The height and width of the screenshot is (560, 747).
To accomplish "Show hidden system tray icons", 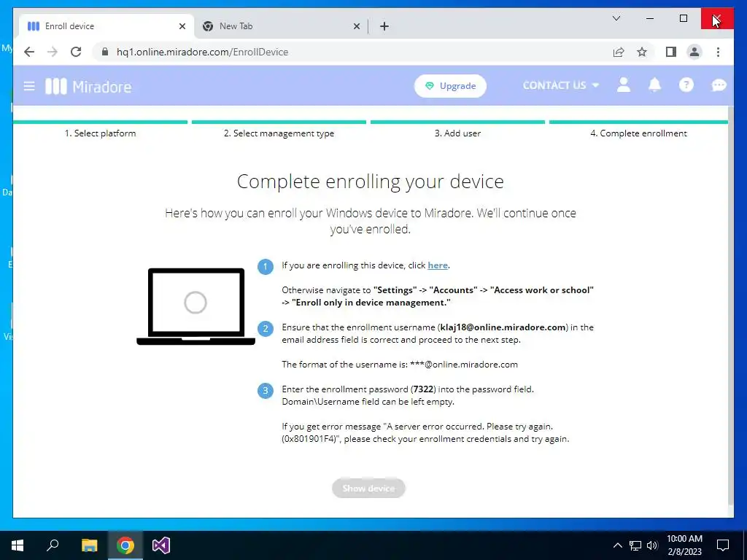I will 617,545.
